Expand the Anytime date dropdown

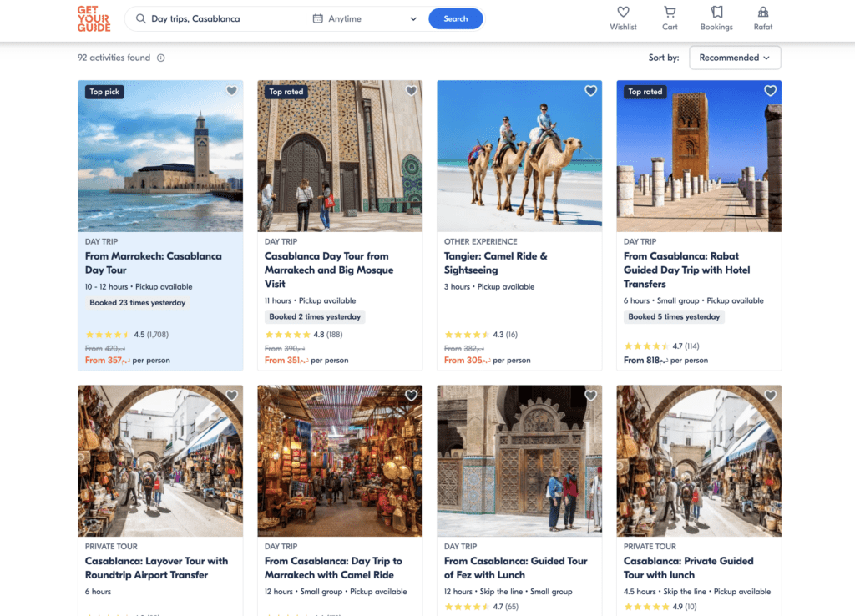tap(412, 18)
